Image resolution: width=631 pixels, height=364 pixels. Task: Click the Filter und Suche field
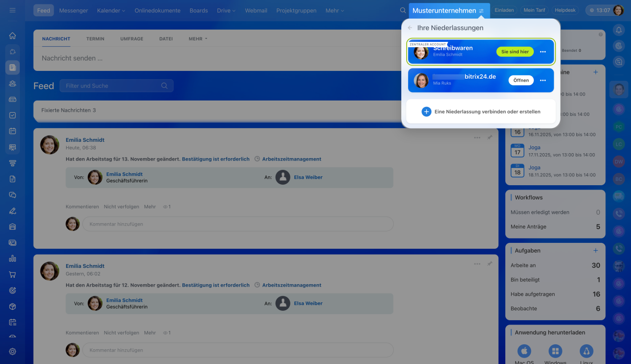[112, 86]
